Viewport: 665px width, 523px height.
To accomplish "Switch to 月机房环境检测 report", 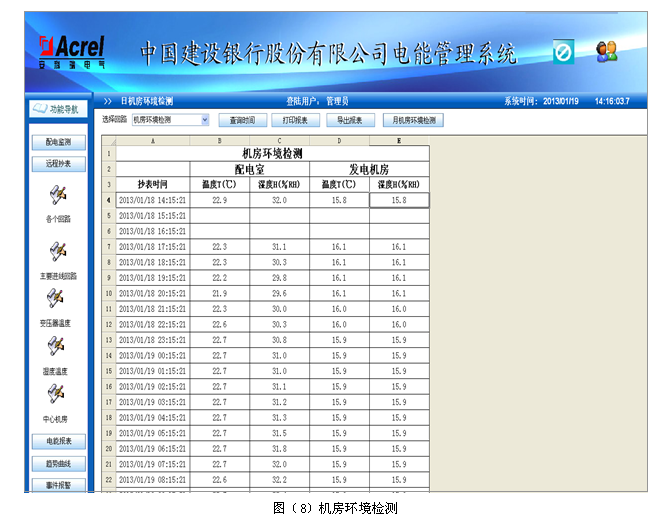I will coord(414,120).
